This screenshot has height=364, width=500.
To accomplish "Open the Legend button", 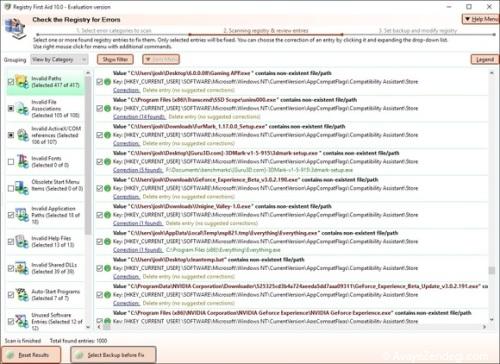I will tap(485, 59).
